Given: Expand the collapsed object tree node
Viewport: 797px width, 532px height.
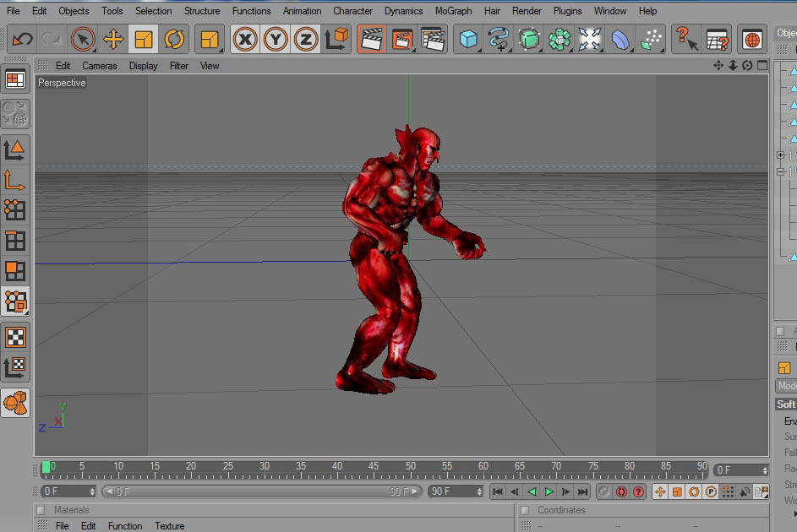Looking at the screenshot, I should (x=781, y=155).
